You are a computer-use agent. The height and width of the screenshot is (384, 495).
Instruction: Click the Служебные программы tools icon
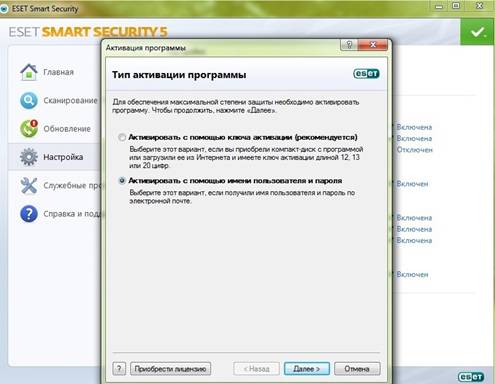[29, 185]
